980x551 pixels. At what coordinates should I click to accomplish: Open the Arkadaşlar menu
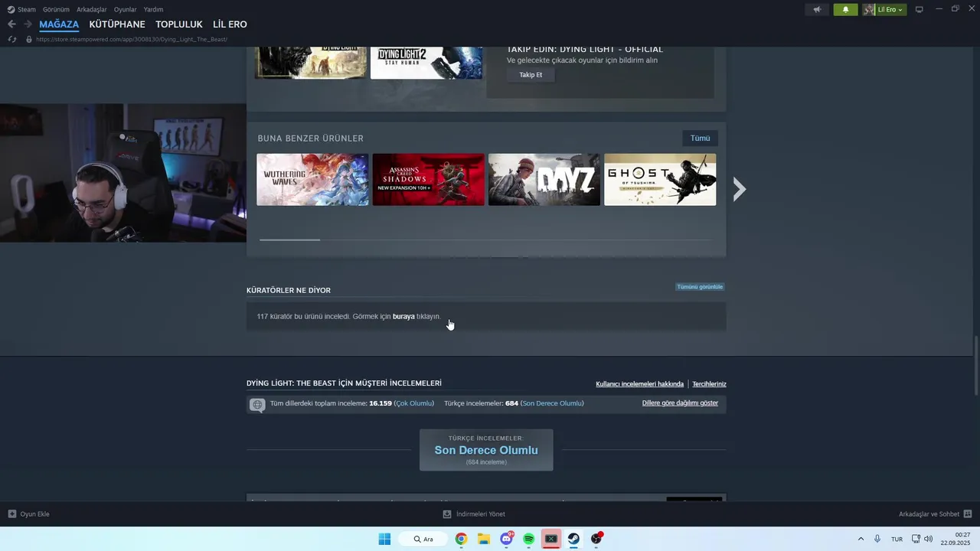[92, 9]
